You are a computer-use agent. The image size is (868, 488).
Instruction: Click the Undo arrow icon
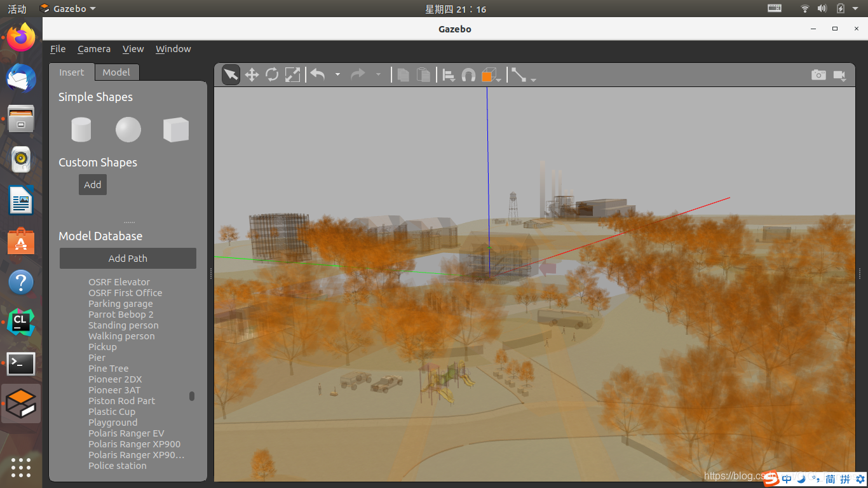(x=318, y=75)
